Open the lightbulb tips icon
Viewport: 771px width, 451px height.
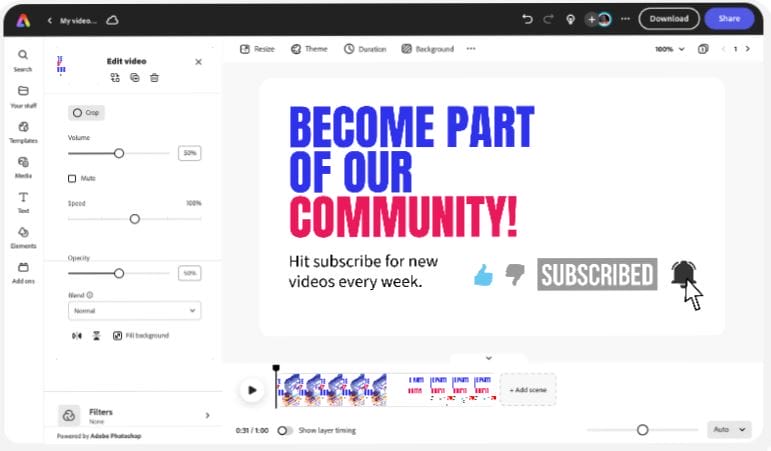pyautogui.click(x=570, y=20)
